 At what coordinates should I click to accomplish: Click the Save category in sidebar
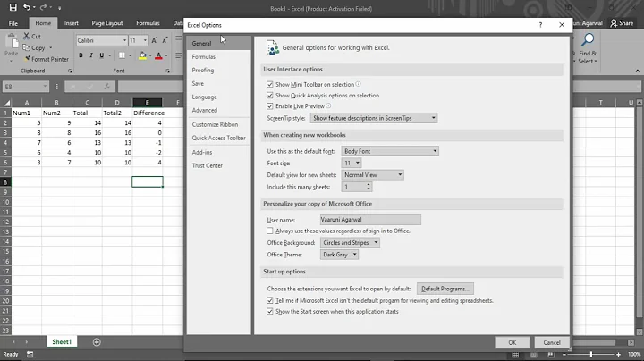click(198, 83)
